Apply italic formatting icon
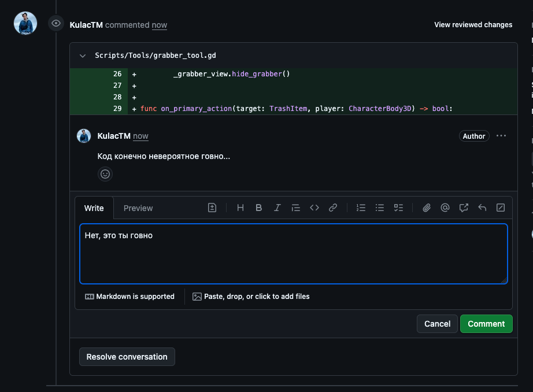The height and width of the screenshot is (392, 533). pyautogui.click(x=277, y=208)
